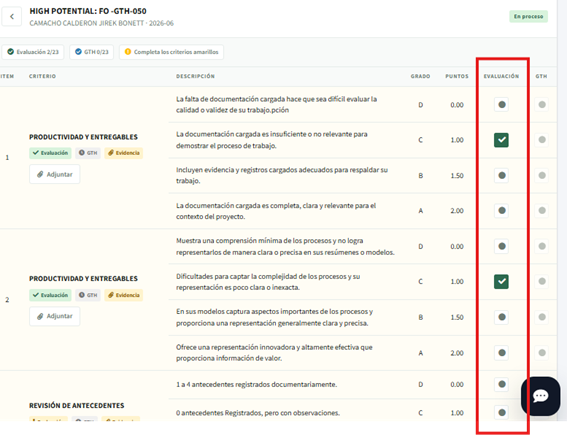
Task: Select Evaluación grade D for item 2
Action: tap(502, 246)
